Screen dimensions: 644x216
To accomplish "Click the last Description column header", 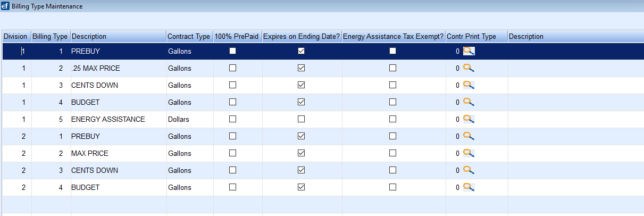I will click(575, 37).
